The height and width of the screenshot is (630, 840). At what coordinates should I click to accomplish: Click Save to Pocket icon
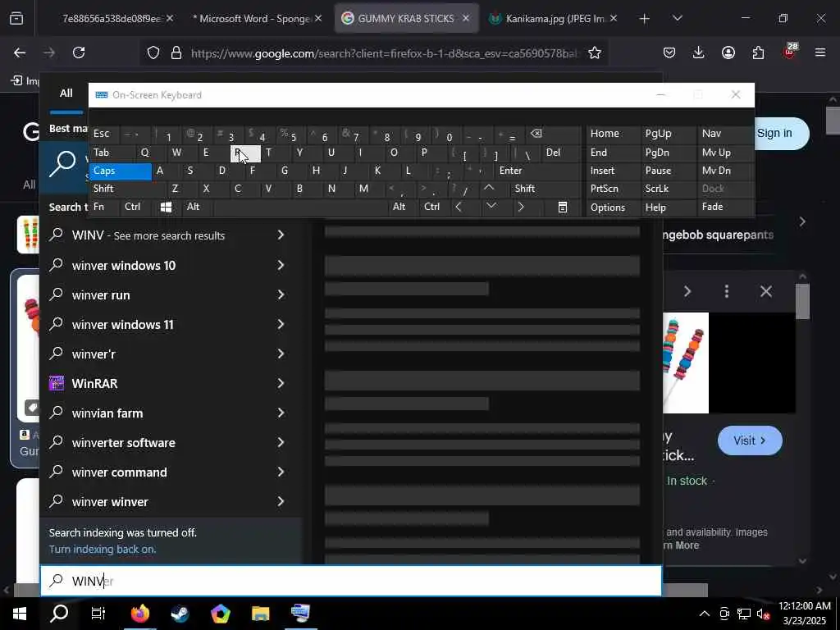pos(669,52)
